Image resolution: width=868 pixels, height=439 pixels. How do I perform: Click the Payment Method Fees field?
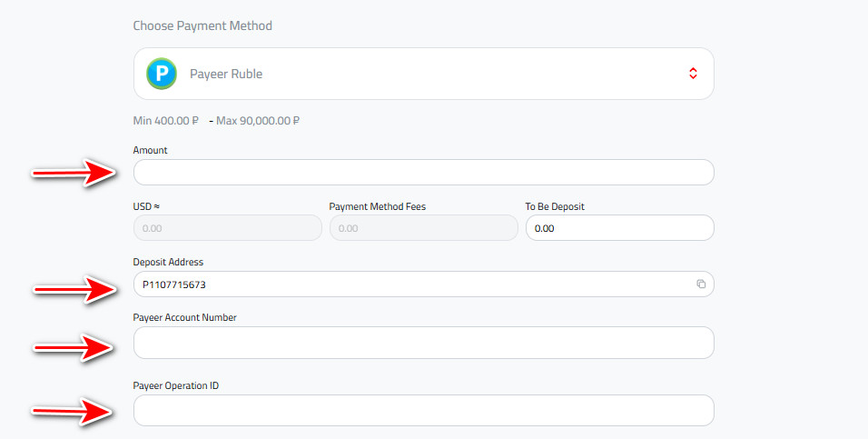click(x=423, y=228)
